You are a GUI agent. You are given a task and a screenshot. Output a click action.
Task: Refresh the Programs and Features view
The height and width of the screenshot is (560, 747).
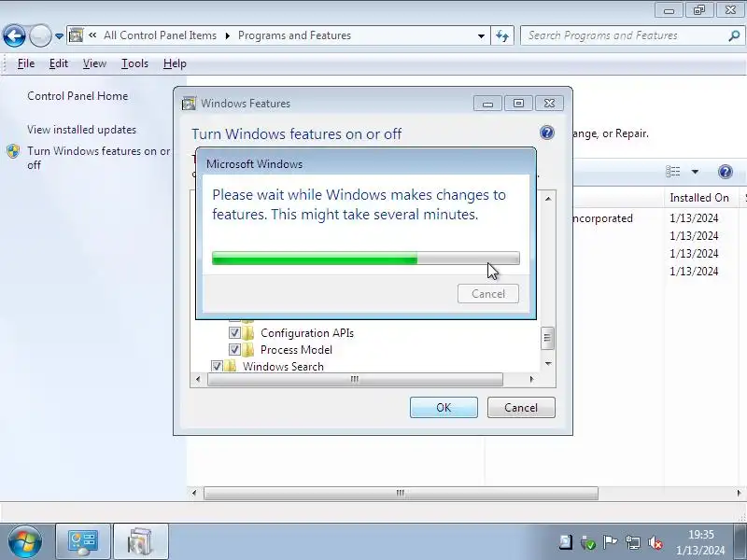(x=502, y=35)
